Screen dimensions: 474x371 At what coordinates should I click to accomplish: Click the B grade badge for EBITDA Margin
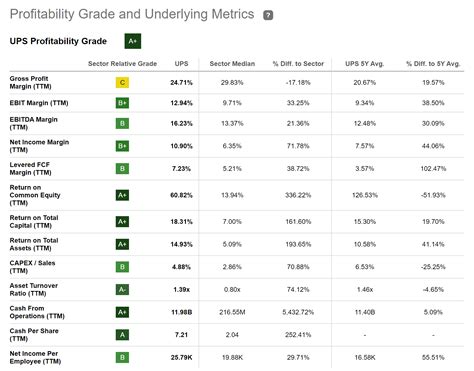pos(122,123)
